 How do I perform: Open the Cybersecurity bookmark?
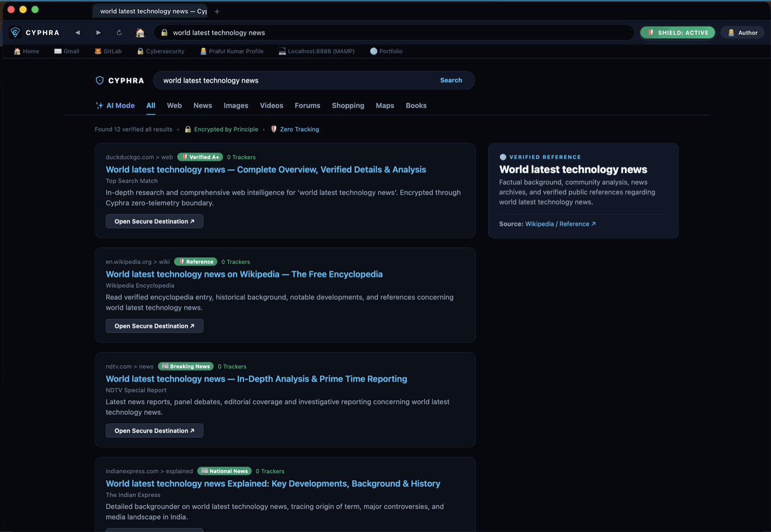click(x=161, y=51)
